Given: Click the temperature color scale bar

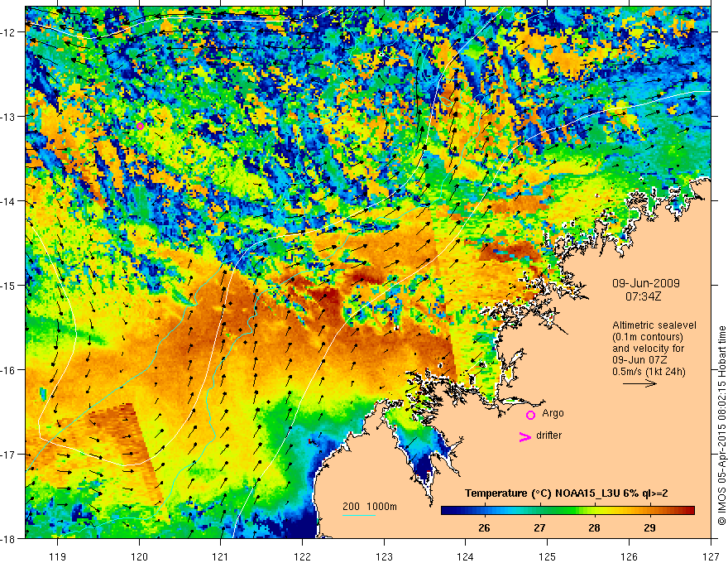Looking at the screenshot, I should (568, 510).
